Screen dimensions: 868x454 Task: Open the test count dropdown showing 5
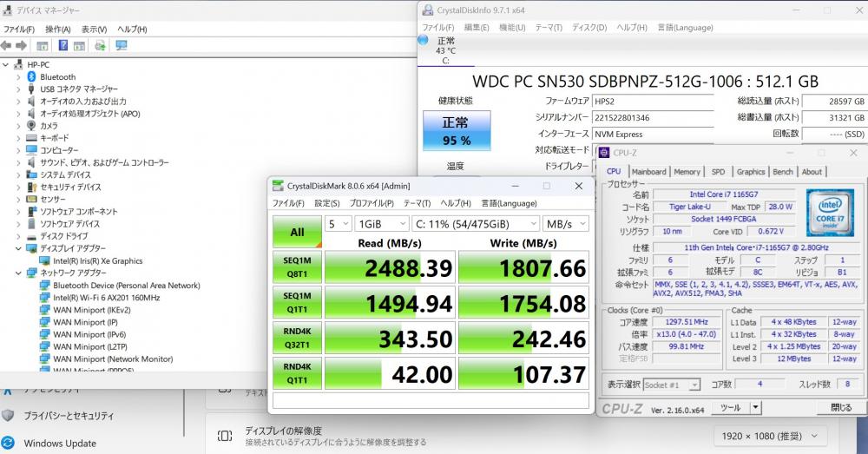click(339, 224)
